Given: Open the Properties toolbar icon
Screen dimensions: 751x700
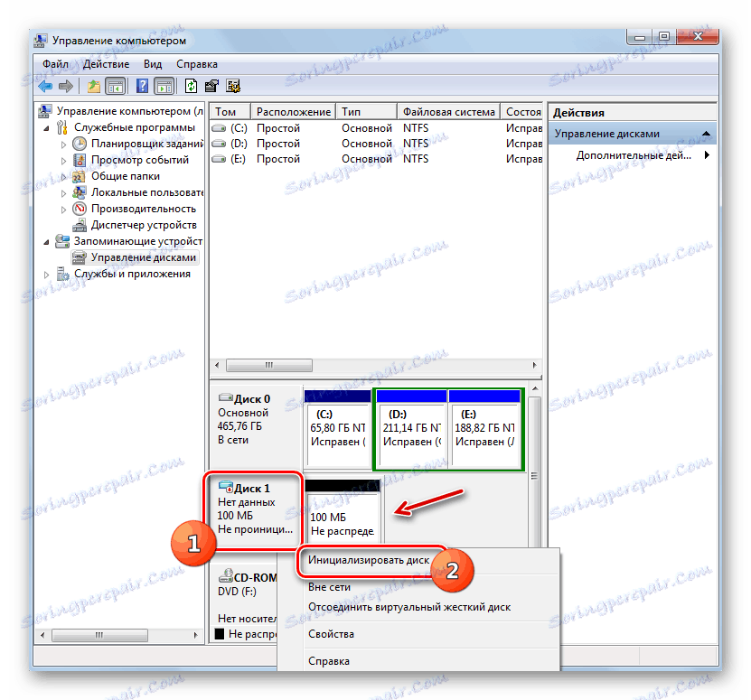Looking at the screenshot, I should 211,87.
